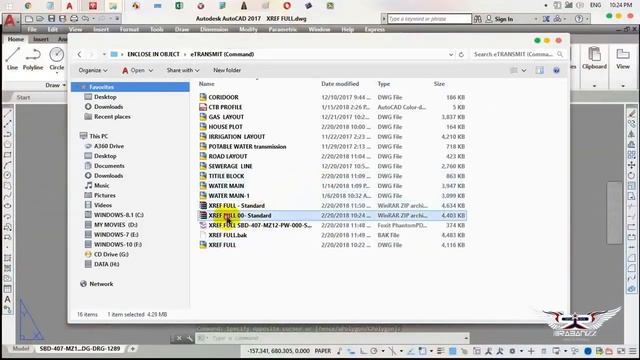
Task: Click the Start drawing tab
Action: click(x=23, y=97)
